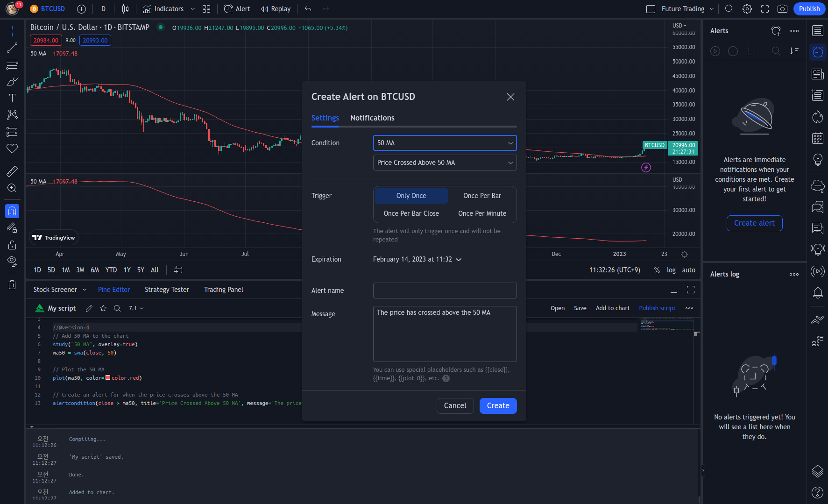Click the Alert name input field
The width and height of the screenshot is (828, 504).
[445, 291]
